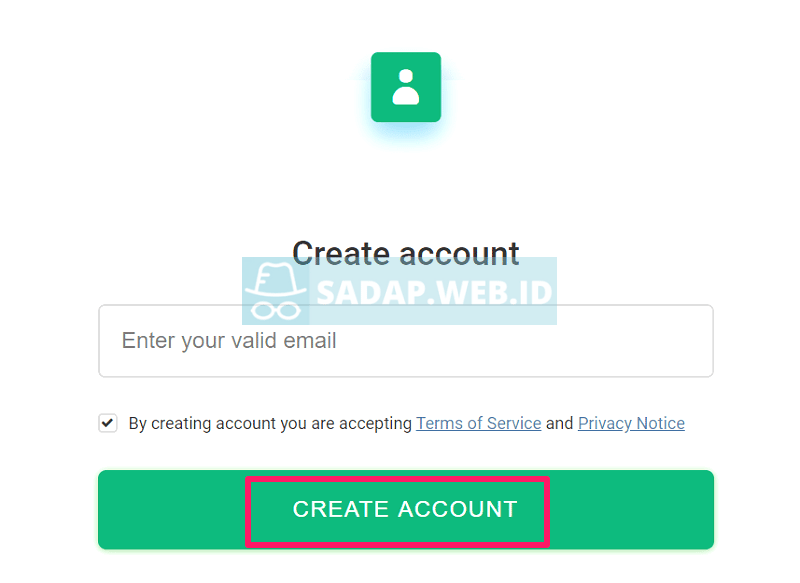Image resolution: width=800 pixels, height=583 pixels.
Task: Place cursor in the valid email textbox
Action: pos(405,341)
